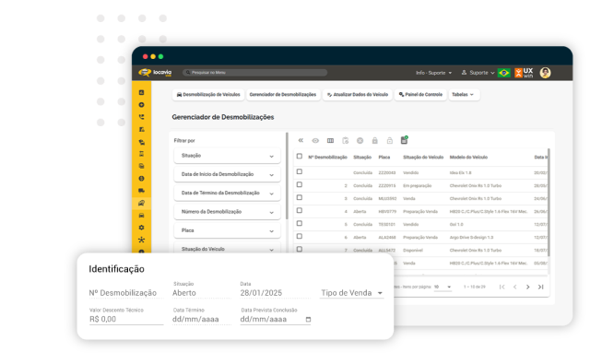This screenshot has height=364, width=602.
Task: Collapse filter panel with double-chevron icon
Action: [301, 140]
